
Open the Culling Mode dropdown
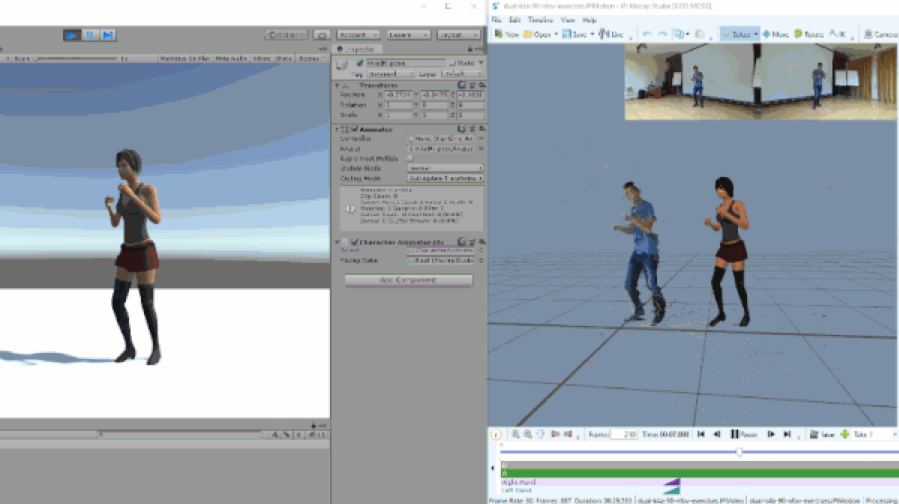pyautogui.click(x=444, y=178)
